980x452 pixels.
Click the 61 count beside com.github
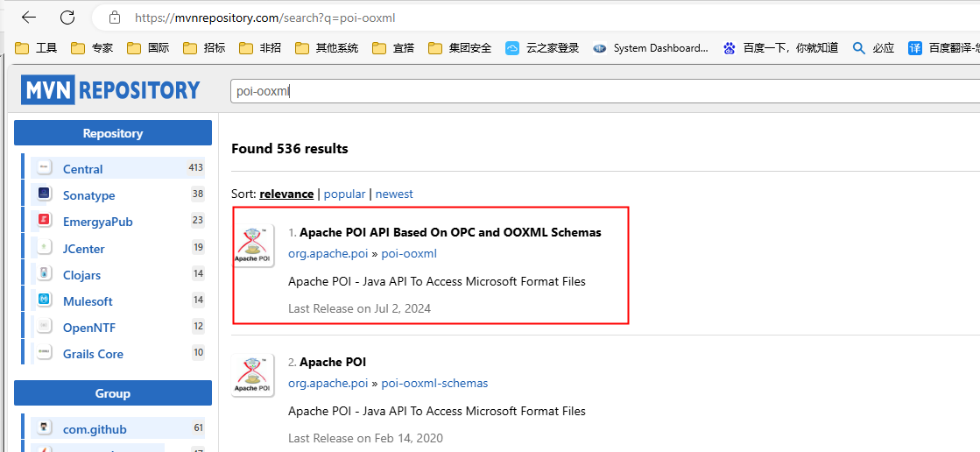tap(198, 428)
